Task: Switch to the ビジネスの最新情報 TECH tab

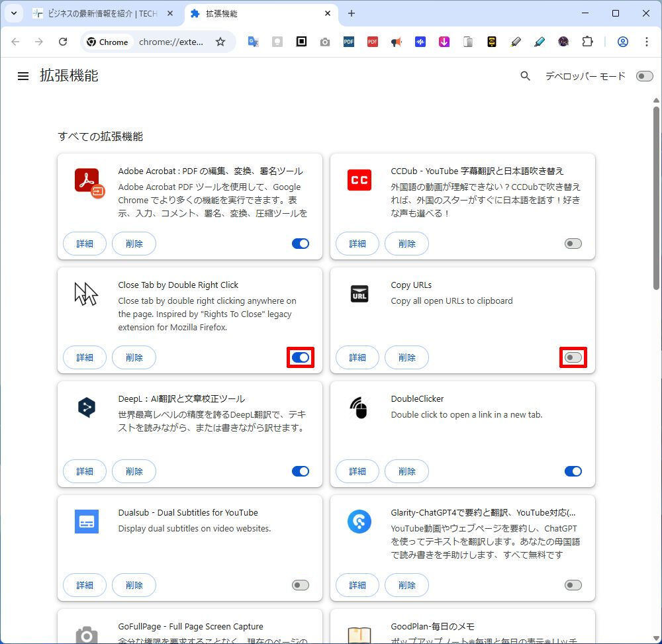Action: point(103,13)
